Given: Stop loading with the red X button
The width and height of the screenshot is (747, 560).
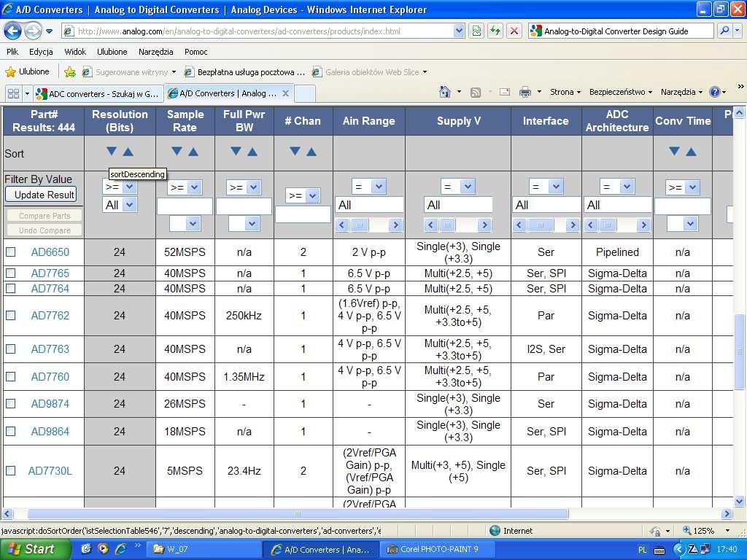Looking at the screenshot, I should (514, 31).
